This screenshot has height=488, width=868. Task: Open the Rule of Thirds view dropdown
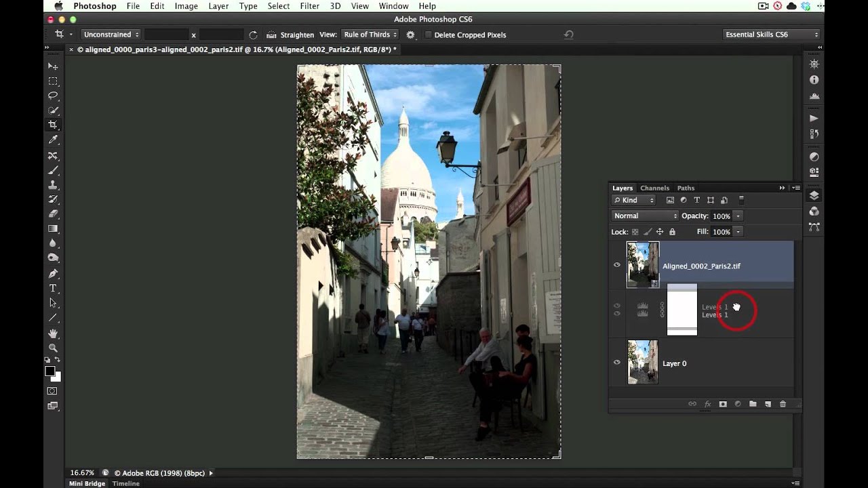(370, 35)
